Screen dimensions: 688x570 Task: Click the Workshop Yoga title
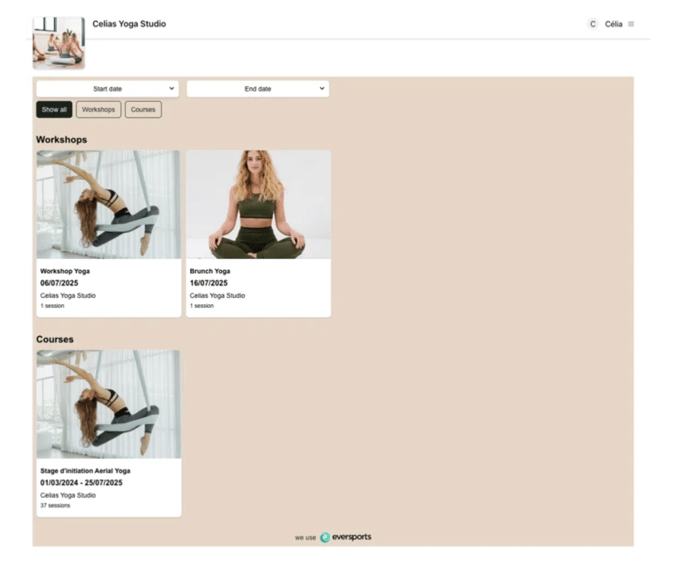pyautogui.click(x=65, y=271)
